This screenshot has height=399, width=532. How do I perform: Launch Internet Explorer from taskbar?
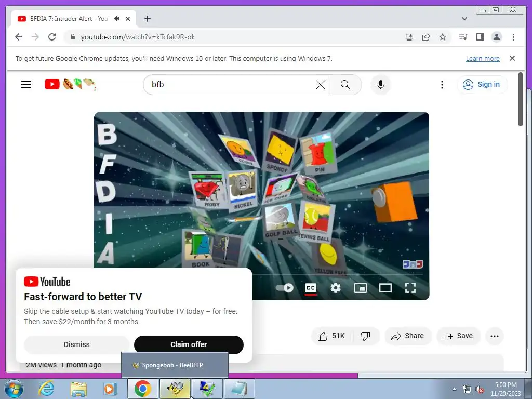46,389
